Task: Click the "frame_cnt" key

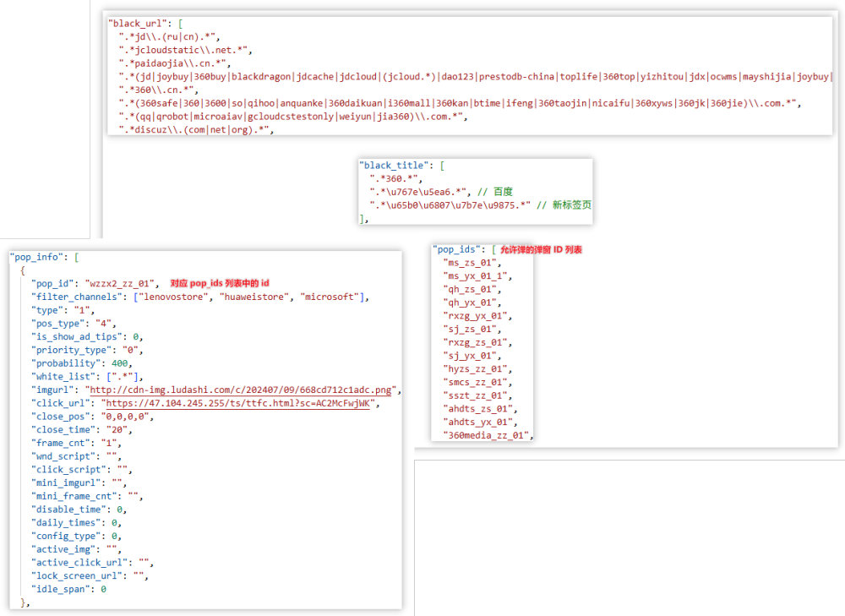Action: pos(60,443)
